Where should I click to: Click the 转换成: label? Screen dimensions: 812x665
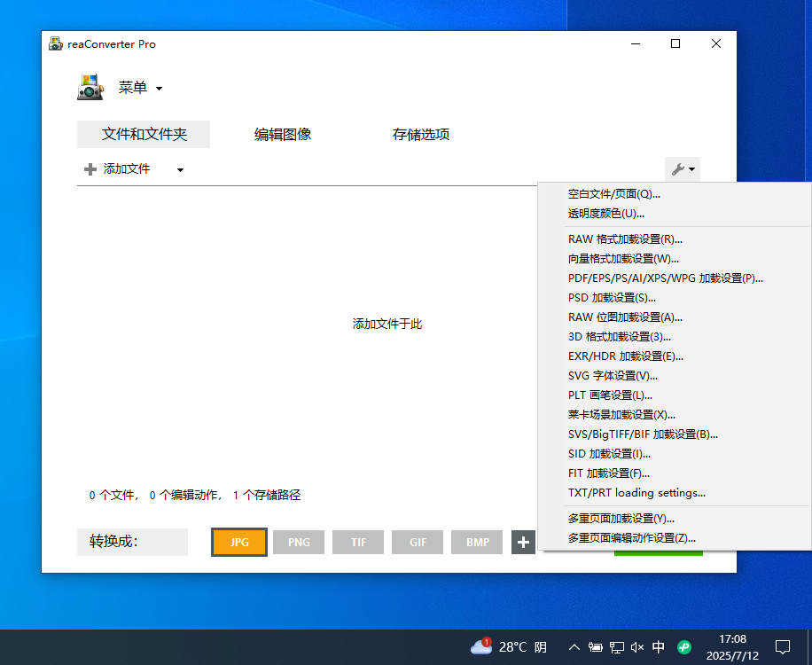(x=114, y=542)
